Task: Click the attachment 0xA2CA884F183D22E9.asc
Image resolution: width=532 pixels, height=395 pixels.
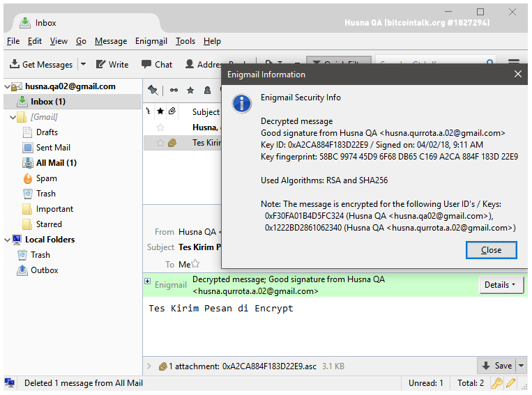Action: coord(269,366)
